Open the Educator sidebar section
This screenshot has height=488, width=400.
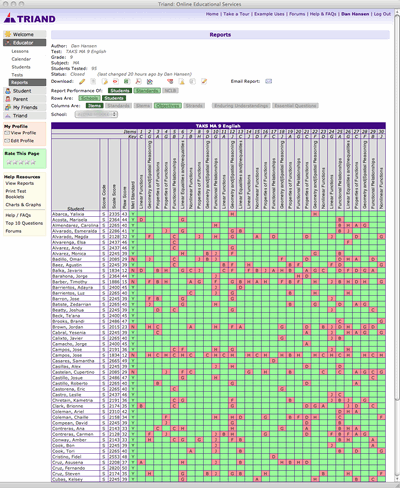pos(25,43)
